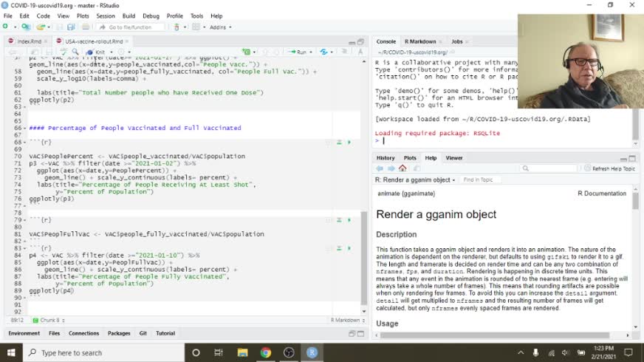
Task: Collapse the code chunk at line 68
Action: coord(25,142)
